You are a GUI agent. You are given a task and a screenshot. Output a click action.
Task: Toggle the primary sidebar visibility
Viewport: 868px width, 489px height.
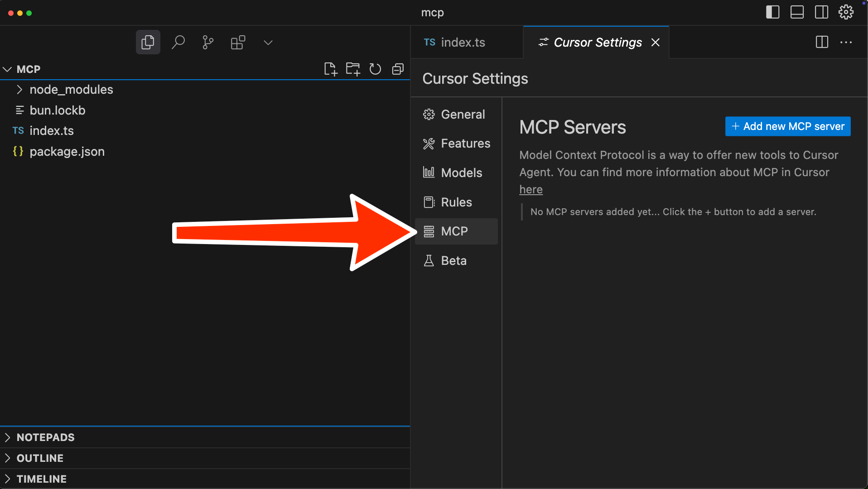772,12
